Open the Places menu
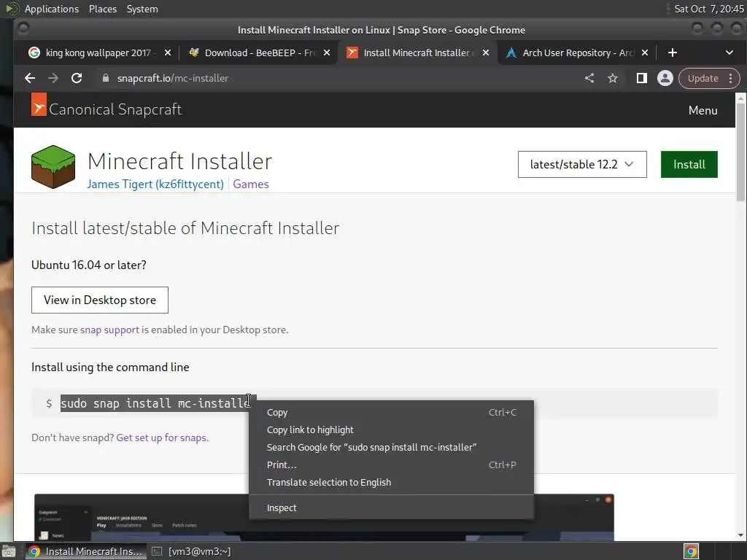This screenshot has width=747, height=560. [x=102, y=9]
